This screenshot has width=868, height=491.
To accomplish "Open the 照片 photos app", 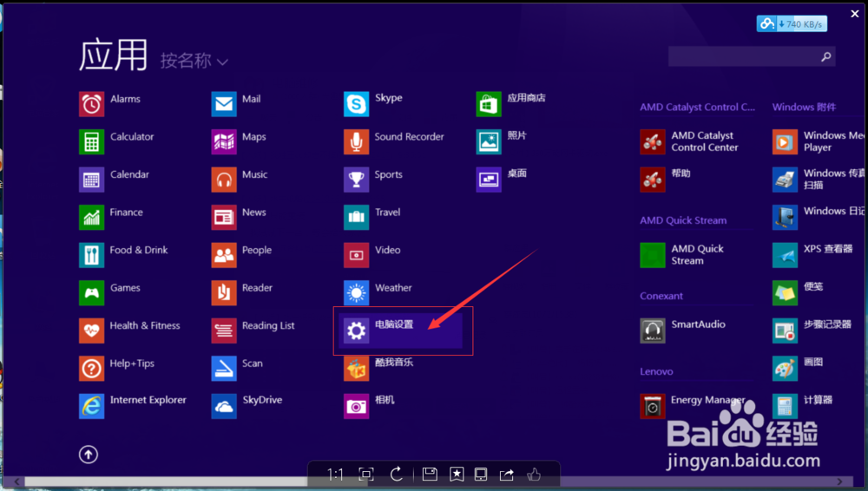I will pos(502,141).
